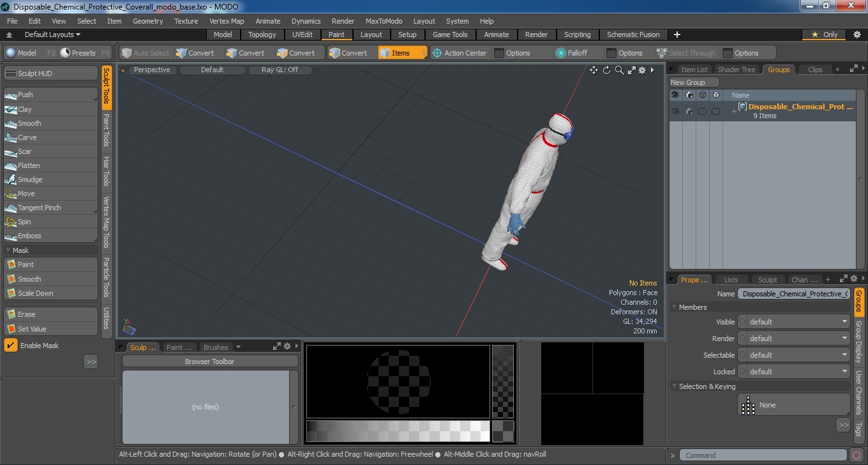Image resolution: width=868 pixels, height=465 pixels.
Task: Switch to the UVEdit layout tab
Action: (x=303, y=34)
